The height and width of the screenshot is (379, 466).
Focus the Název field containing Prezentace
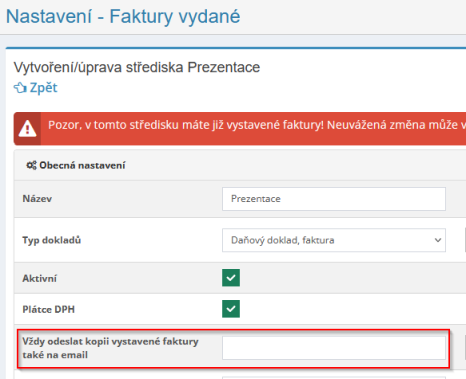334,199
